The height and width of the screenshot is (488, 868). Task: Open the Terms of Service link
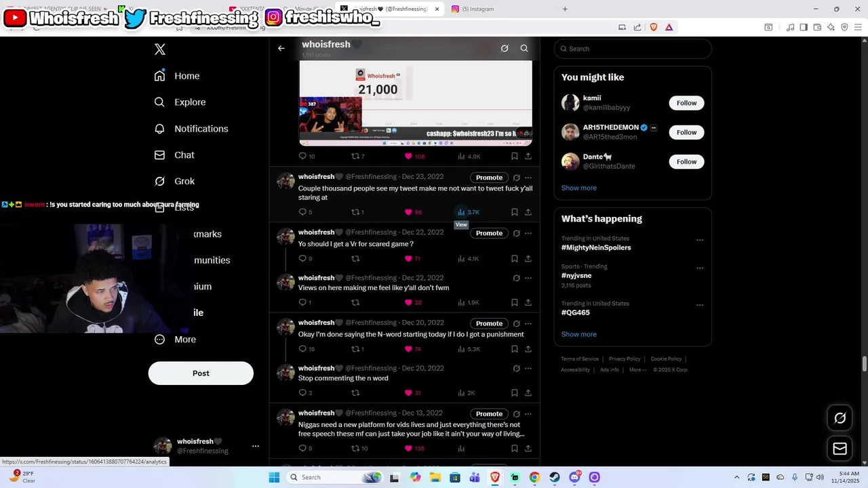click(580, 359)
